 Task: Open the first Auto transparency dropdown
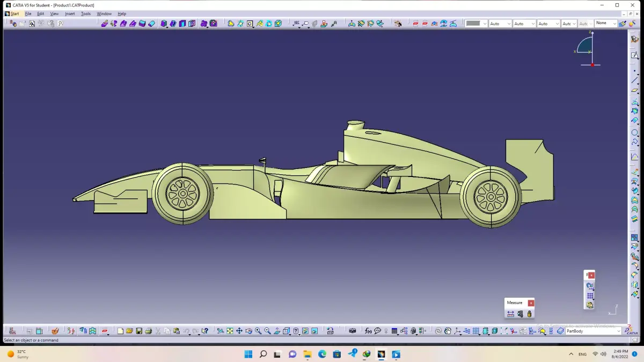[x=500, y=24]
